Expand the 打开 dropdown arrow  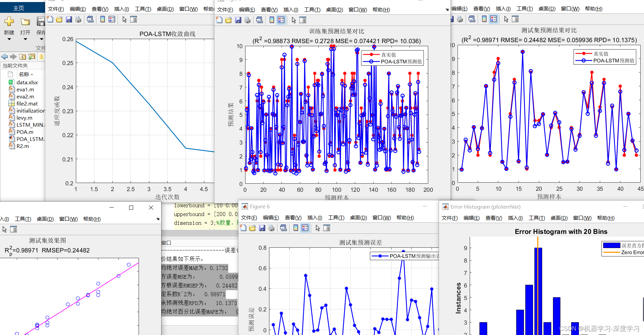25,39
